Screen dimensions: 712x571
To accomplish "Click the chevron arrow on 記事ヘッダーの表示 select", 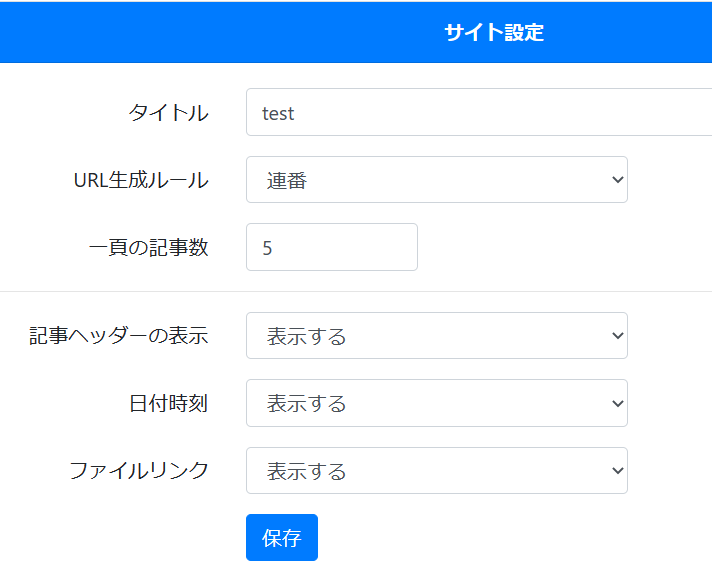I will click(x=616, y=336).
